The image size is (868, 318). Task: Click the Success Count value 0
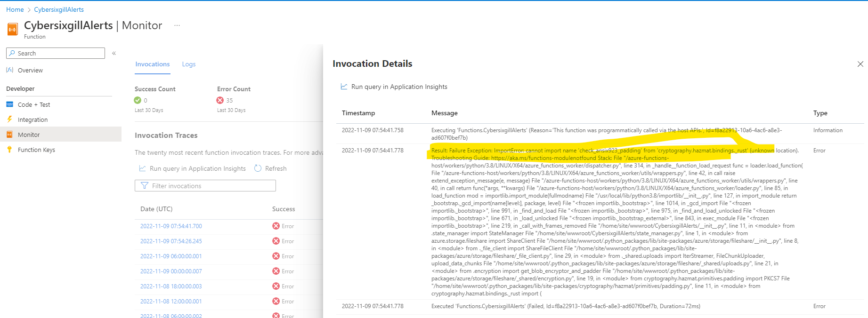coord(146,101)
